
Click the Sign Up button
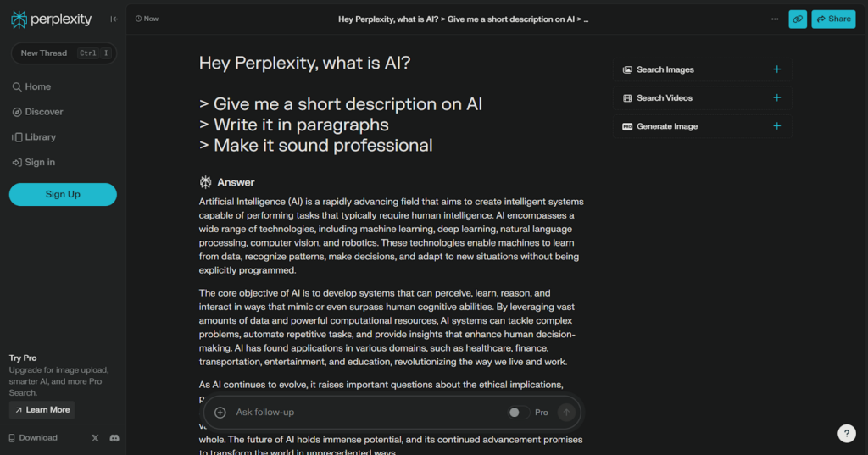(x=63, y=194)
